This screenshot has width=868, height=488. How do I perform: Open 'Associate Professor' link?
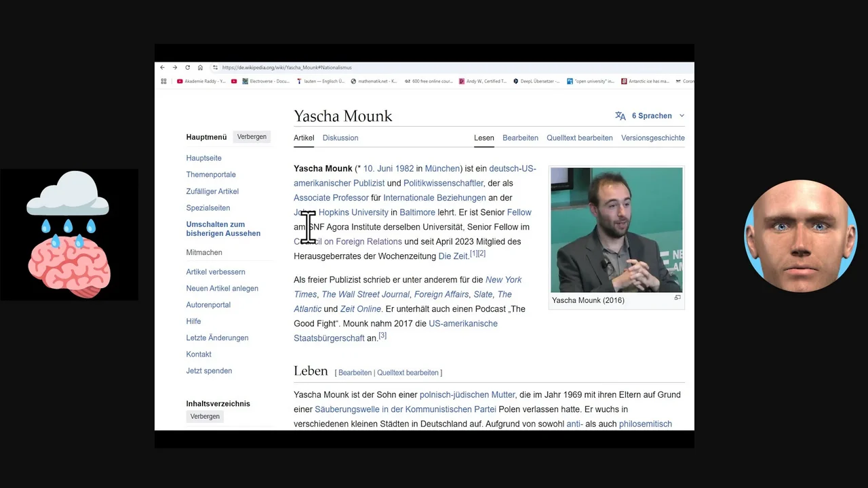pyautogui.click(x=331, y=198)
